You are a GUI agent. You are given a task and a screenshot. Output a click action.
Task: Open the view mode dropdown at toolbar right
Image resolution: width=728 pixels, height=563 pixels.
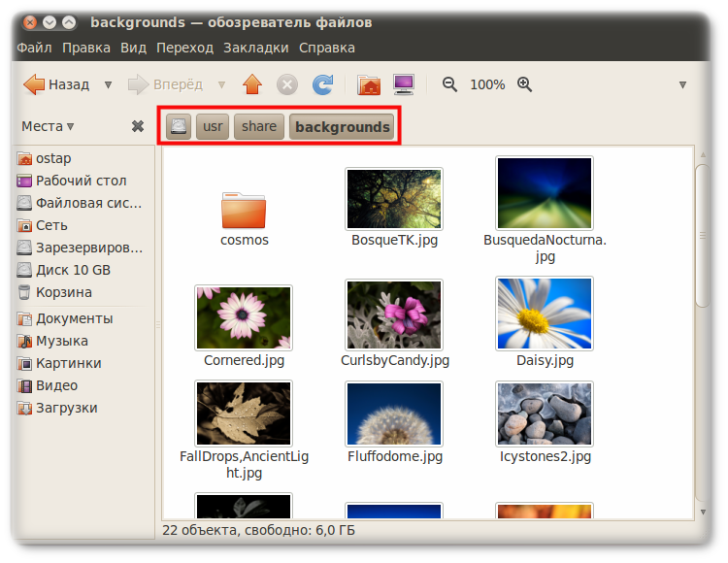coord(682,85)
